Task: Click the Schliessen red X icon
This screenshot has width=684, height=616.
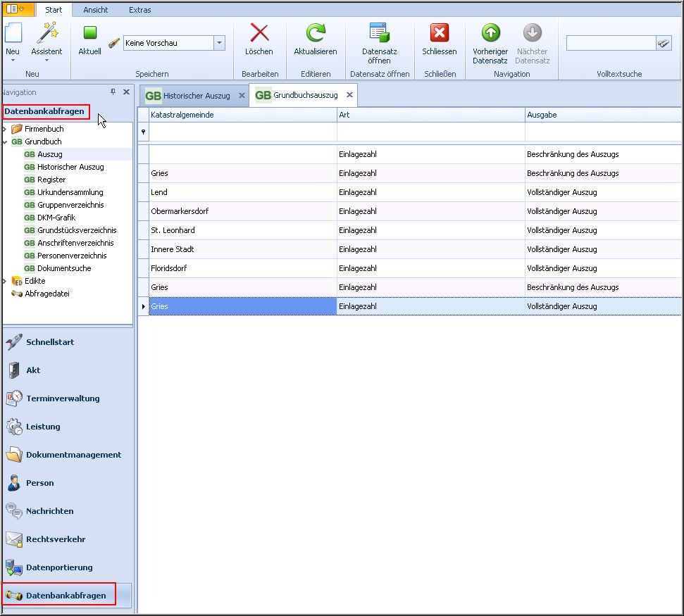Action: point(440,33)
